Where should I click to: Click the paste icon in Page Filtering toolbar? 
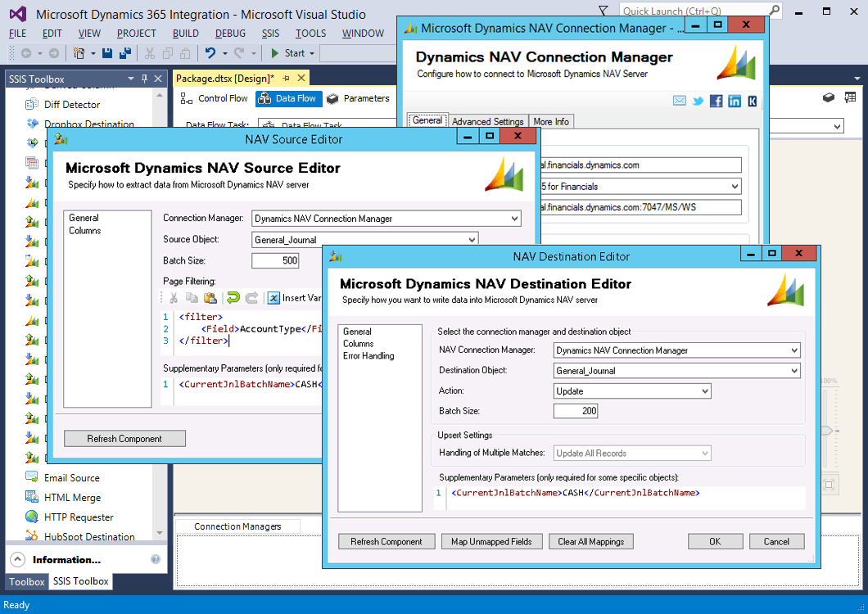click(x=210, y=298)
